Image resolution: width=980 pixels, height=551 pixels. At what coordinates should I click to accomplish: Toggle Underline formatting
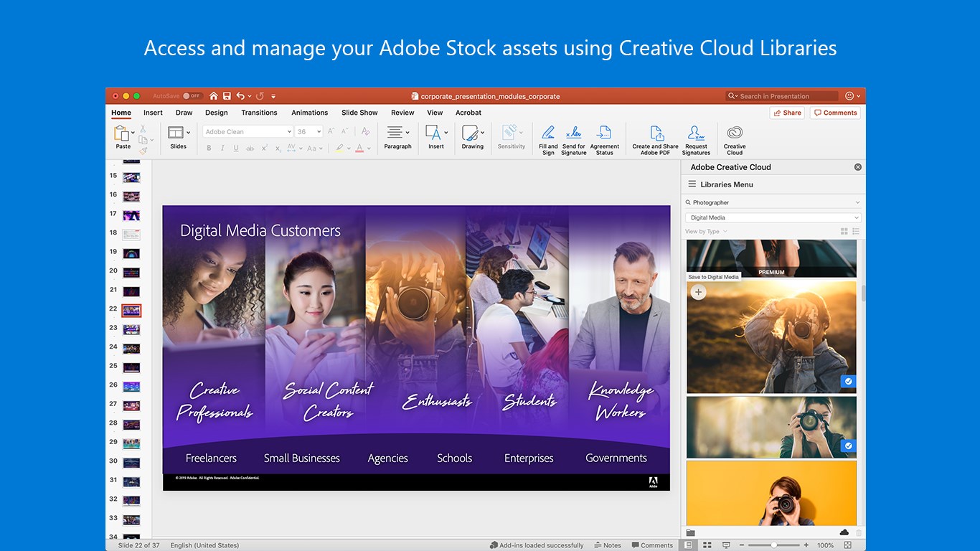[236, 149]
